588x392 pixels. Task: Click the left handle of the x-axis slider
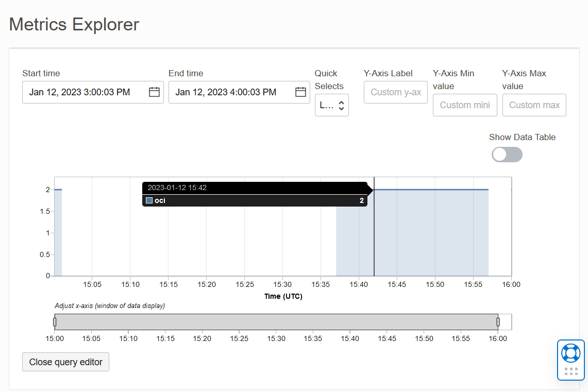tap(55, 321)
